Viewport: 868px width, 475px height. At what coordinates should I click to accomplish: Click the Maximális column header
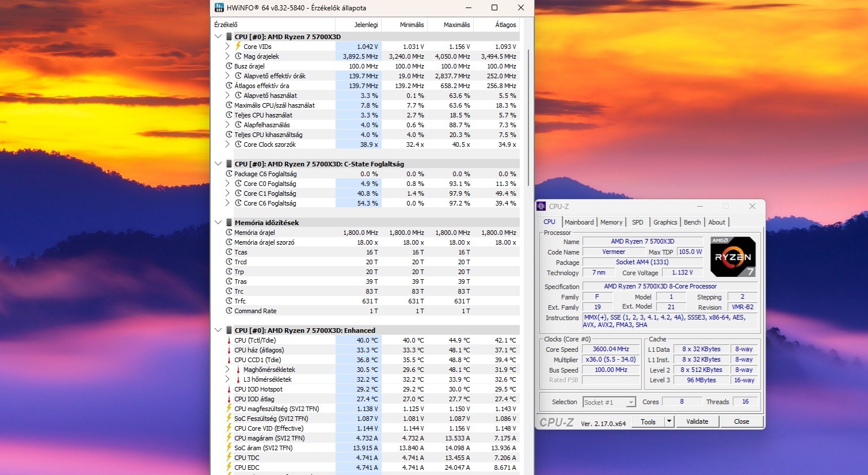[x=450, y=25]
